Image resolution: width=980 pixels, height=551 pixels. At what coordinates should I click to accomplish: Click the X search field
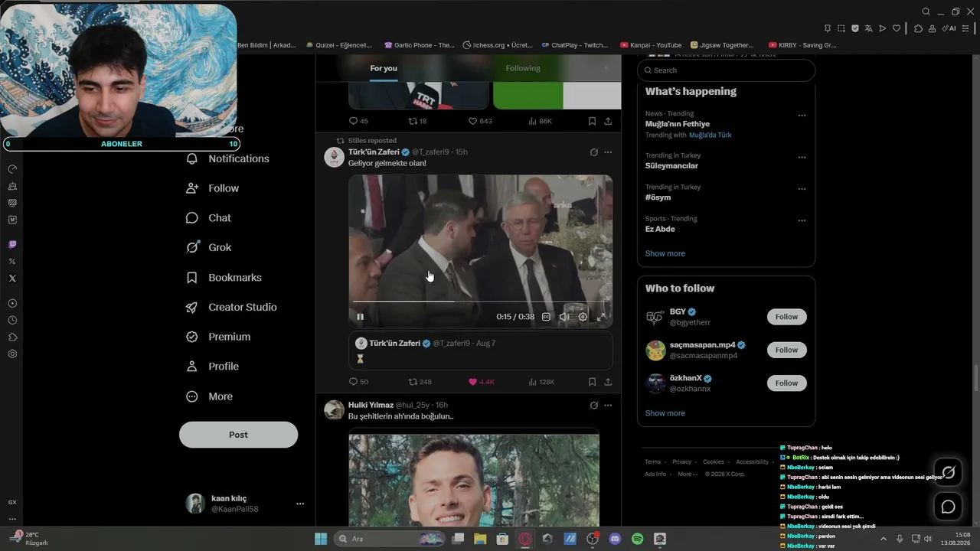pos(726,70)
